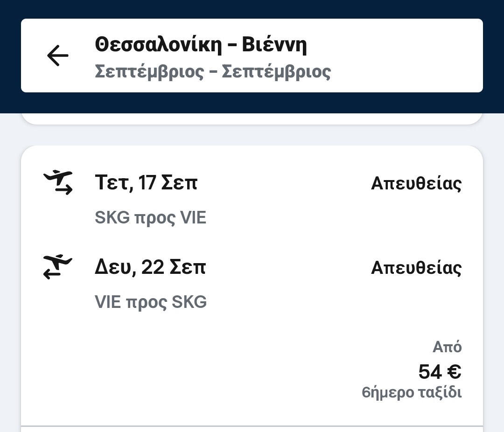Click the VIE προς SKG route text
This screenshot has width=504, height=432.
click(x=150, y=302)
